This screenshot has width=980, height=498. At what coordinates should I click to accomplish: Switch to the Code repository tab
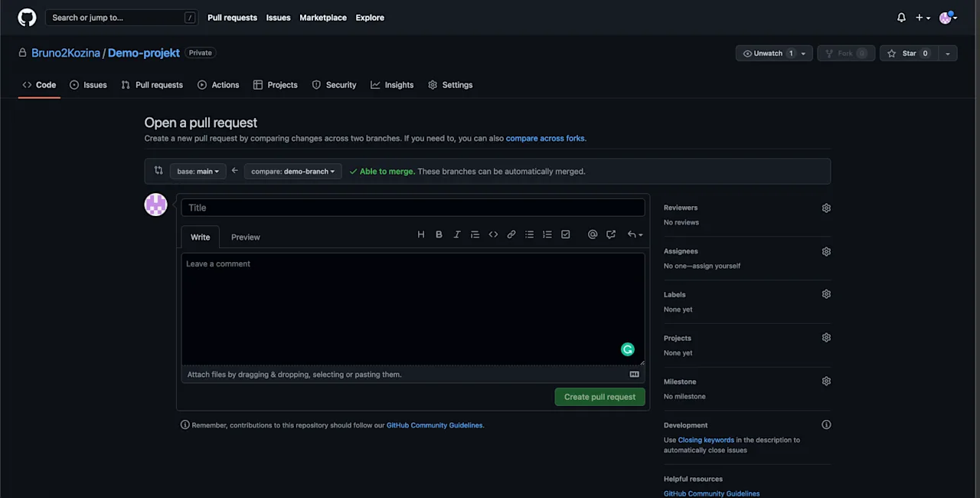pyautogui.click(x=39, y=85)
